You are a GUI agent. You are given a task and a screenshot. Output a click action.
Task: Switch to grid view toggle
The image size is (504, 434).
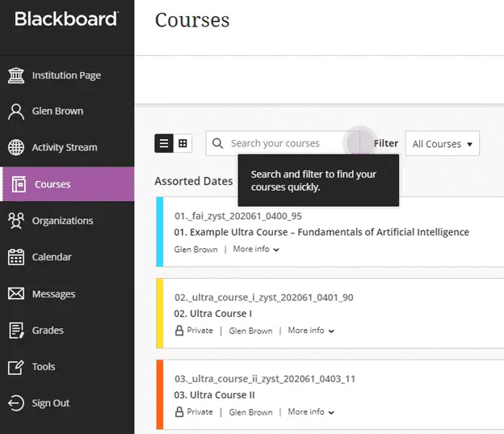pos(183,143)
